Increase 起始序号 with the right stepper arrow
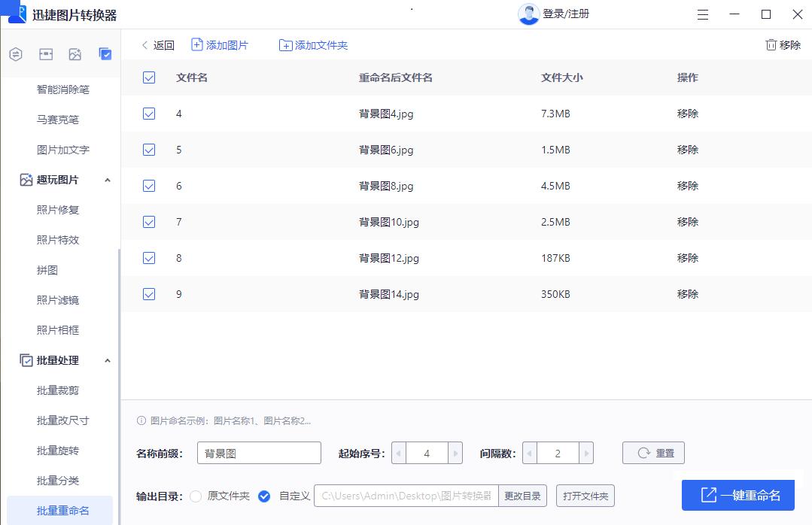Viewport: 812px width, 525px height. point(455,453)
